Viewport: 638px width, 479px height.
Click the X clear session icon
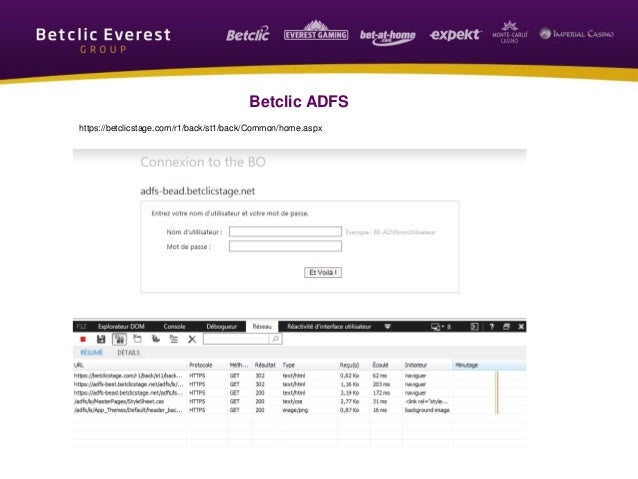pyautogui.click(x=192, y=339)
